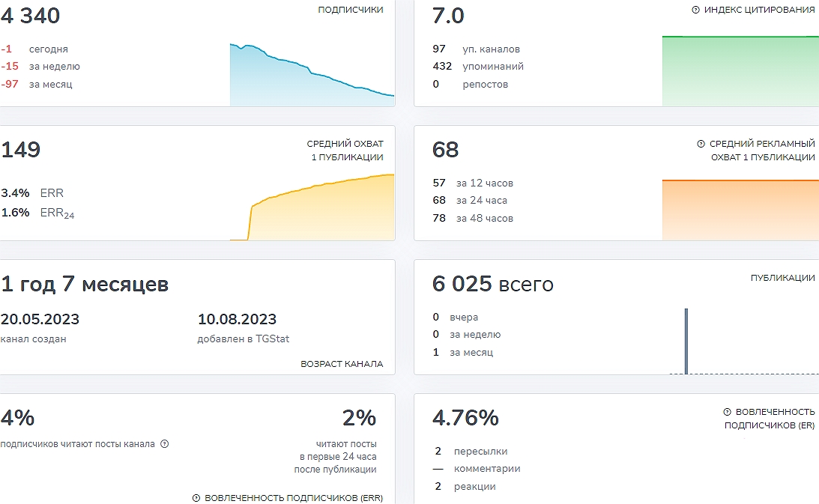Click the help icon beside ВОВЛЕЧЕННОСТЬ ПОДПИСЧИКОВ (ER)
Screen dimensions: 819x504
point(727,412)
